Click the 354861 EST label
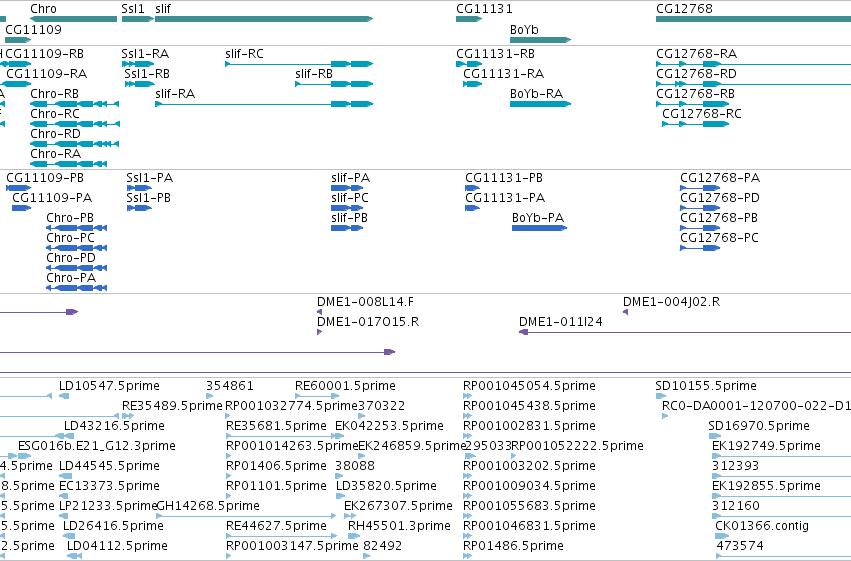 click(x=230, y=386)
